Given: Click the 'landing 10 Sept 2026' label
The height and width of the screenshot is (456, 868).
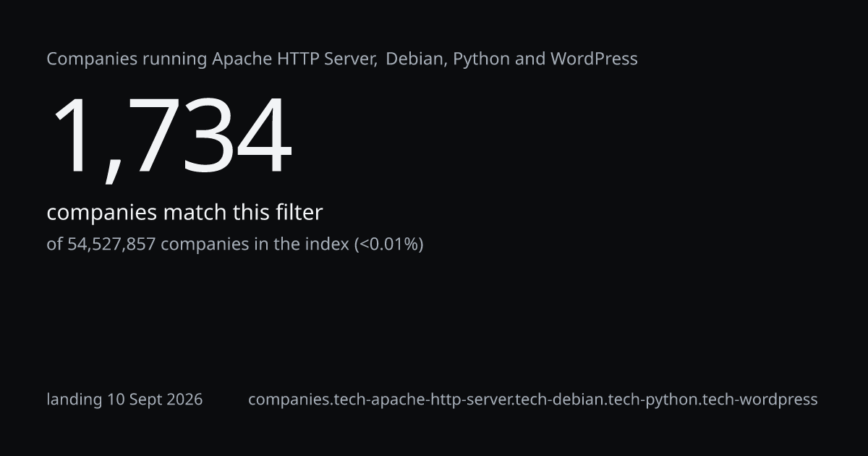Looking at the screenshot, I should [124, 400].
